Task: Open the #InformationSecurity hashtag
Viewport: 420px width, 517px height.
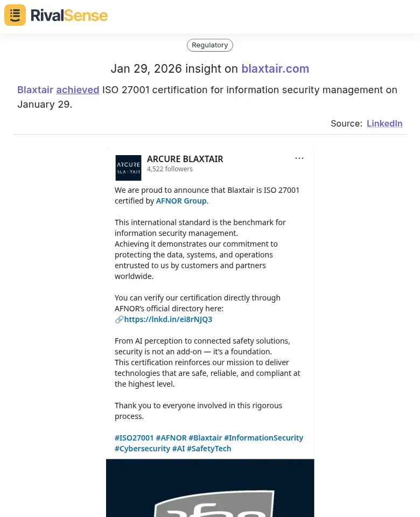Action: point(263,437)
